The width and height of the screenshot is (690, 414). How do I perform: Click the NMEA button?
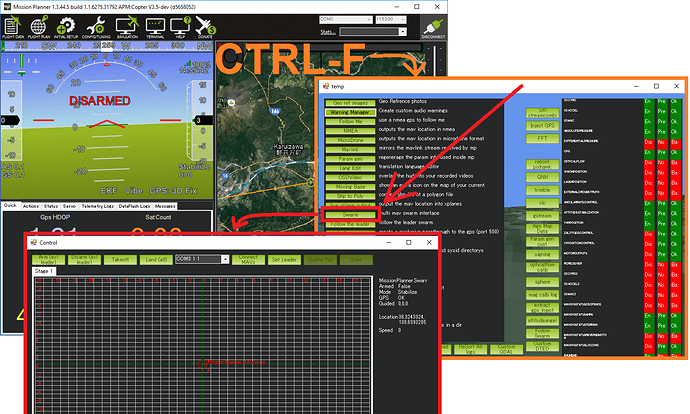350,131
